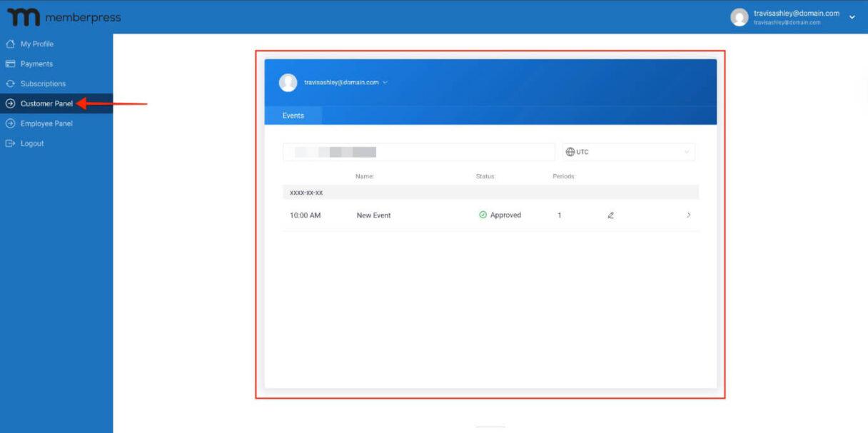Select Payments in the sidebar menu
The image size is (868, 433).
tap(36, 63)
